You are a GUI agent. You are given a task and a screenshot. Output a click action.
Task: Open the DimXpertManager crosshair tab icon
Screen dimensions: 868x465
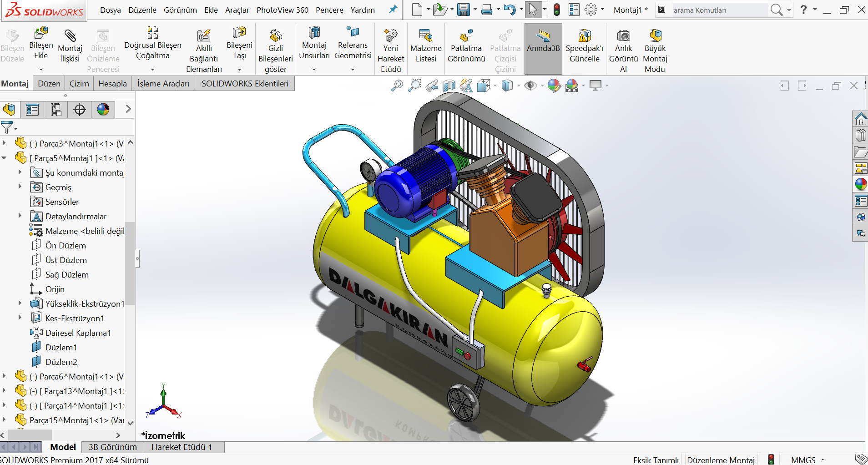(80, 110)
